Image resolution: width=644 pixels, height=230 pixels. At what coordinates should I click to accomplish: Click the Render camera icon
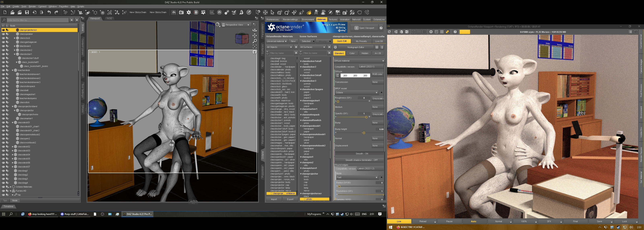coord(181,12)
